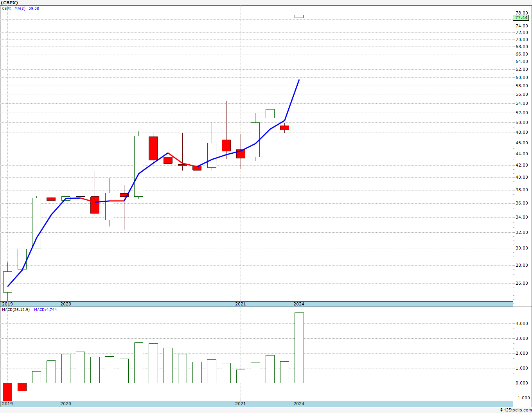Click 2021 on the price chart timeline
Viewport: 532px width, 413px height.
pyautogui.click(x=241, y=304)
